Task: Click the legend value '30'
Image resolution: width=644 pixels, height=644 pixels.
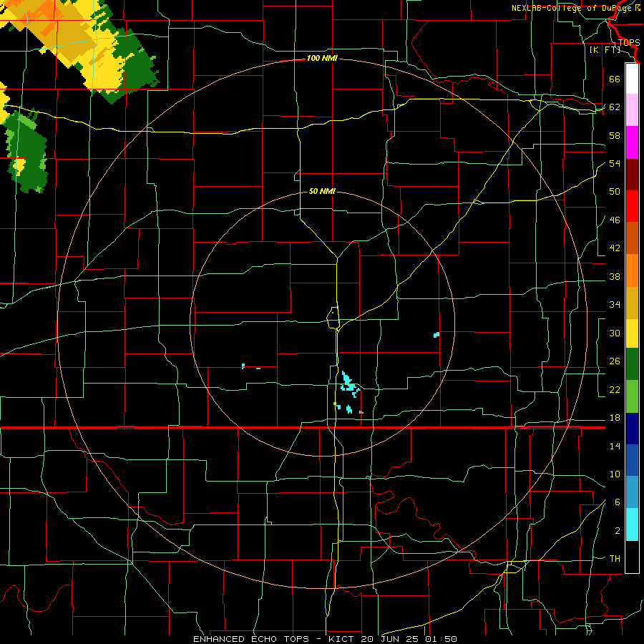Action: tap(615, 333)
